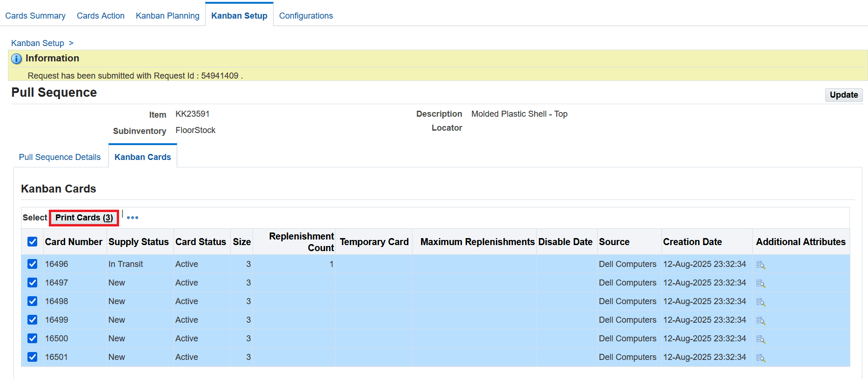Switch to Pull Sequence Details tab
The height and width of the screenshot is (379, 868).
tap(60, 157)
